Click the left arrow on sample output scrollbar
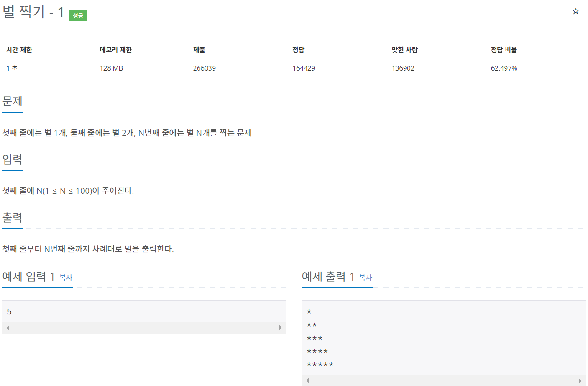Viewport: 588px width, 386px height. [307, 380]
